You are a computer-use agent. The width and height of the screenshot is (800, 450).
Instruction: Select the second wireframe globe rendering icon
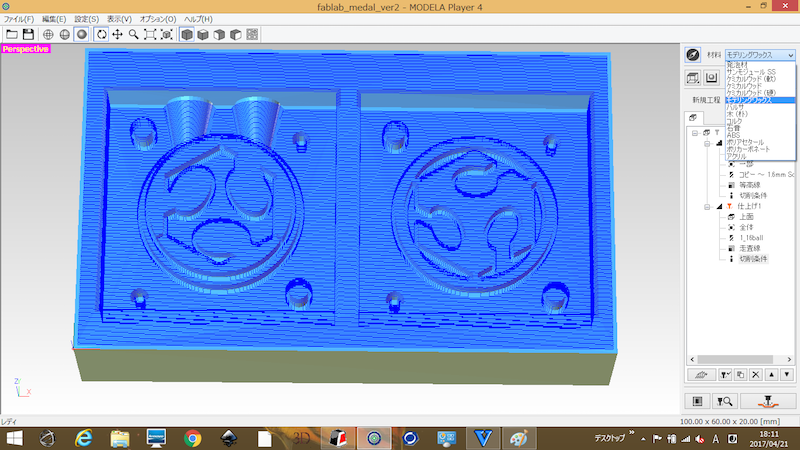(65, 34)
